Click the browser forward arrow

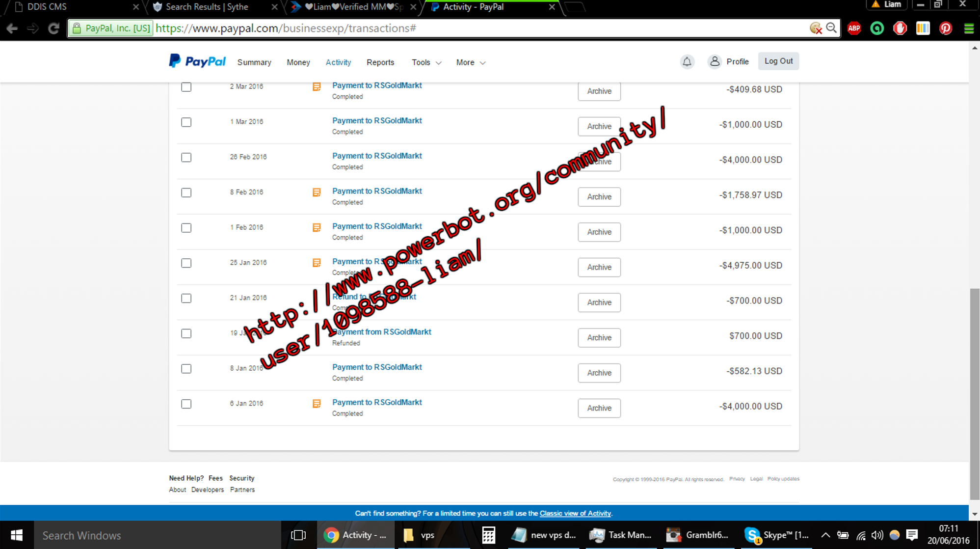tap(33, 28)
